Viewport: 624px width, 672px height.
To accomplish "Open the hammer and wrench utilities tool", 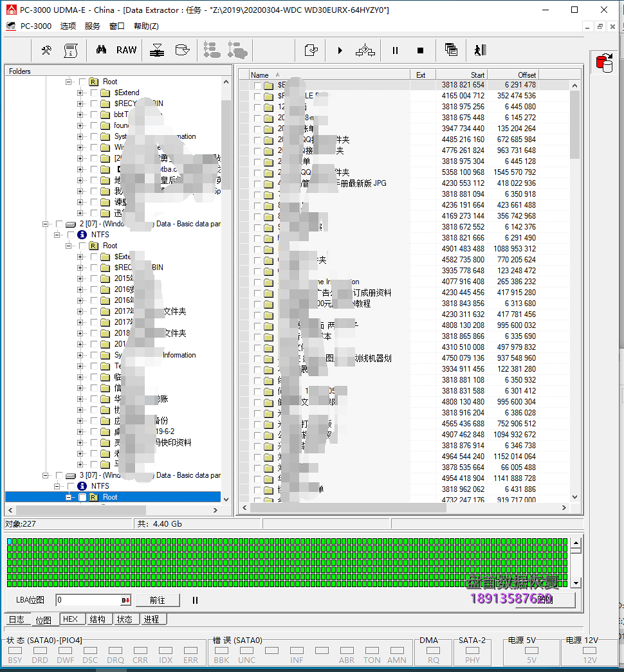I will pyautogui.click(x=46, y=51).
